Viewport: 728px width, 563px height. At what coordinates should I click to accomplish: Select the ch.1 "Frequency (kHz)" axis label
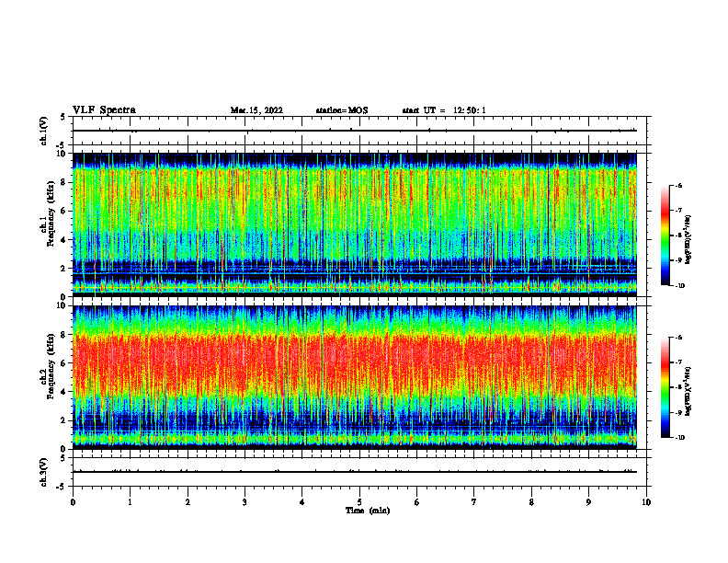[x=51, y=213]
